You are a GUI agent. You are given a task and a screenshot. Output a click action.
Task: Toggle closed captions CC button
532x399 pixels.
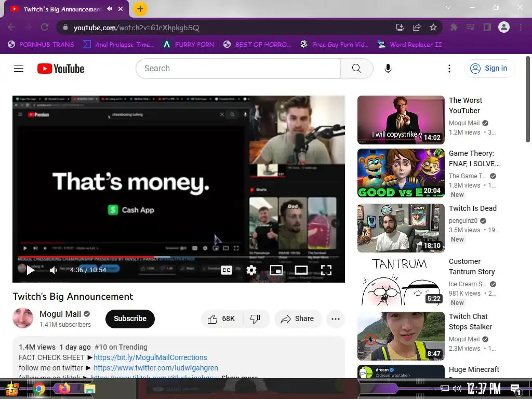pyautogui.click(x=227, y=270)
